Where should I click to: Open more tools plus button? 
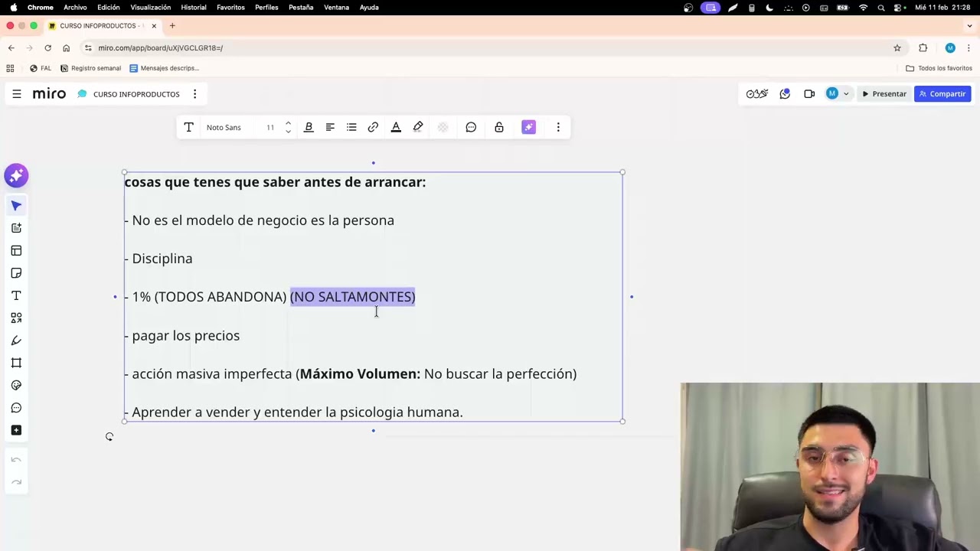click(x=16, y=430)
